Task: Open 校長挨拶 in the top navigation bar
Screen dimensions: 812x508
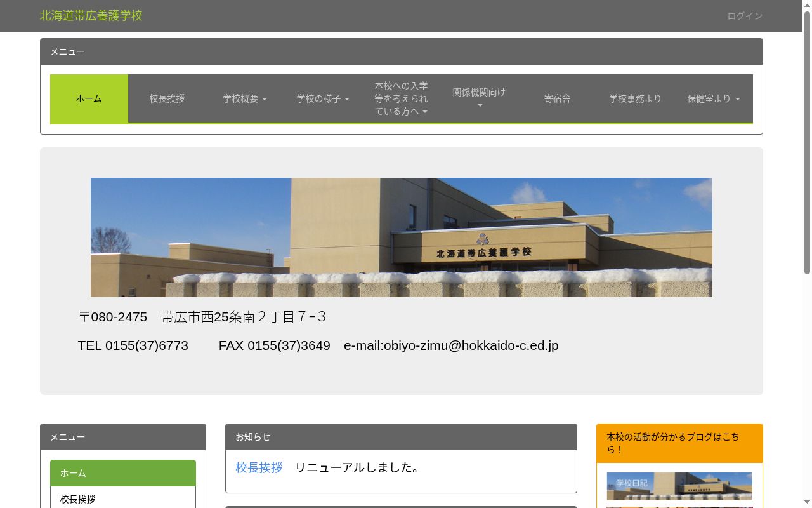Action: click(x=167, y=98)
